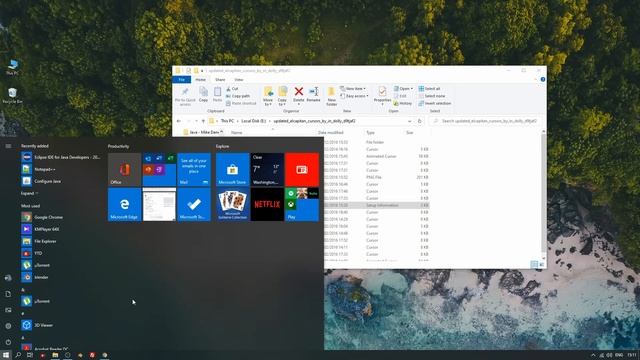Click New folder in Explorer ribbon
The image size is (640, 360).
[x=331, y=96]
